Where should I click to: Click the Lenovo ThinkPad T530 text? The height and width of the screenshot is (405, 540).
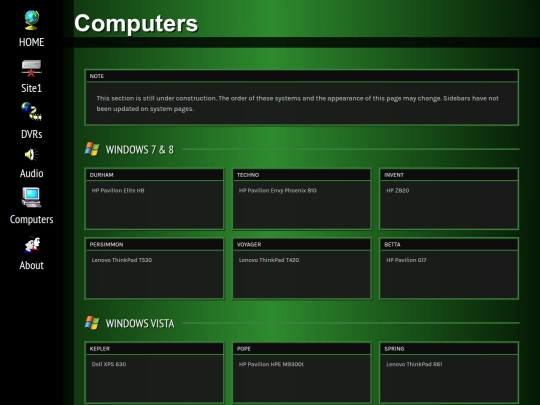pyautogui.click(x=122, y=260)
